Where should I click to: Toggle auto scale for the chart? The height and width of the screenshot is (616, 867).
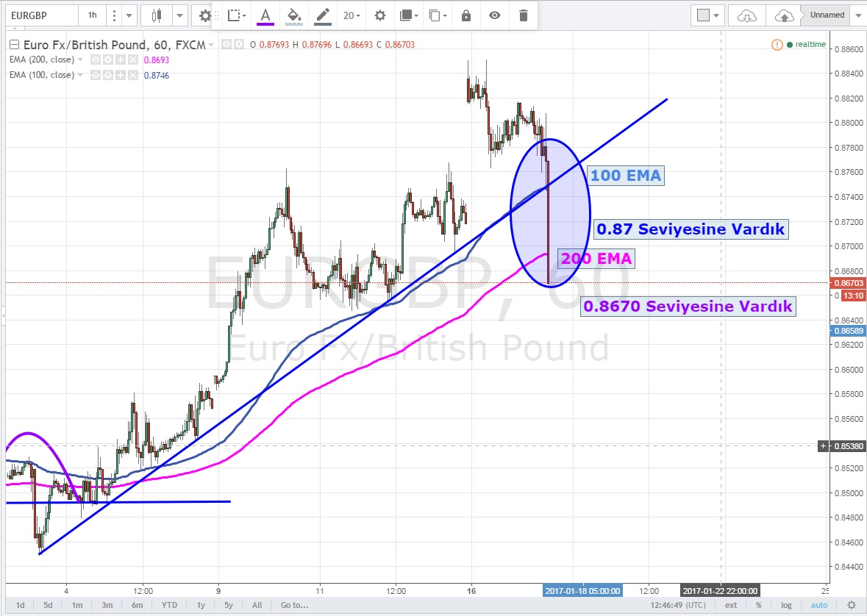pyautogui.click(x=818, y=605)
